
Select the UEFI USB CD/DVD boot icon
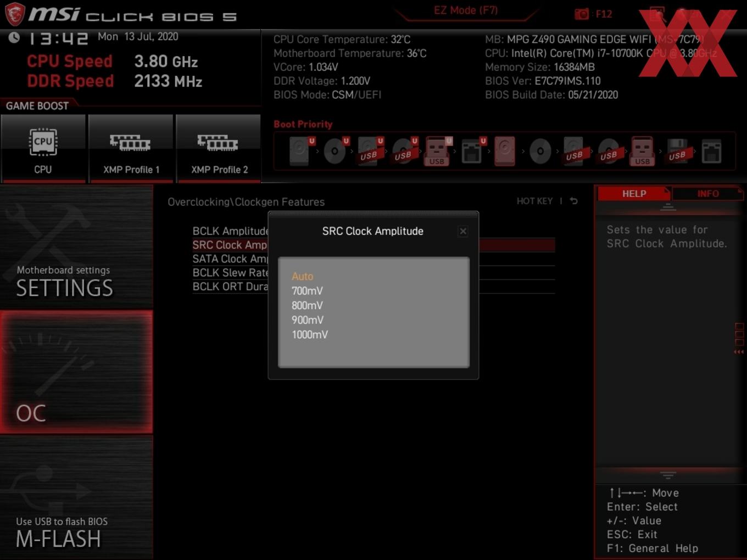coord(404,151)
